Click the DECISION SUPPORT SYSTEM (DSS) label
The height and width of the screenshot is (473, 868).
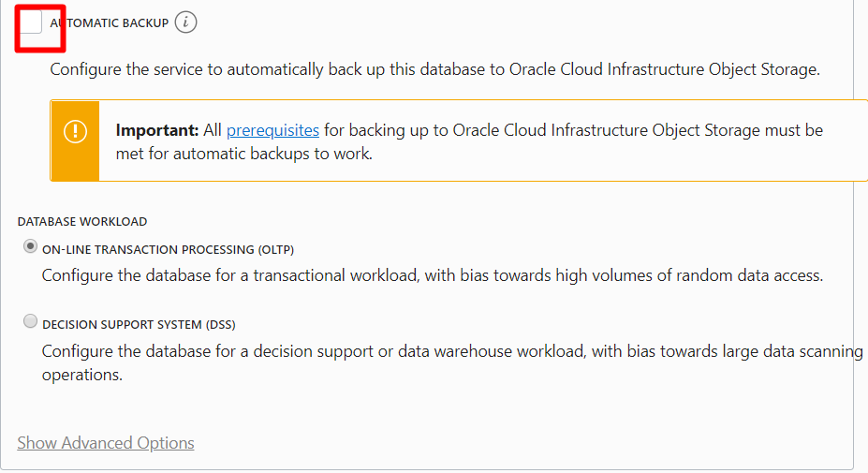(x=139, y=325)
